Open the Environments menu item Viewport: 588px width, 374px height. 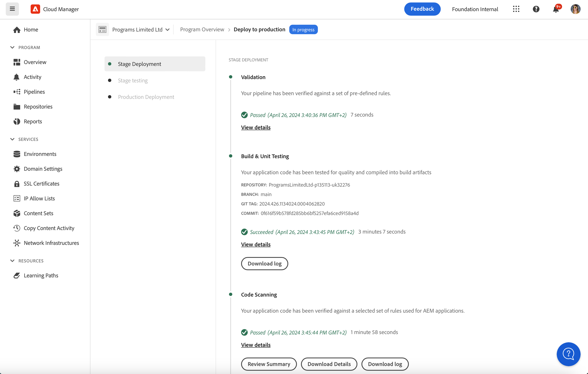click(40, 154)
